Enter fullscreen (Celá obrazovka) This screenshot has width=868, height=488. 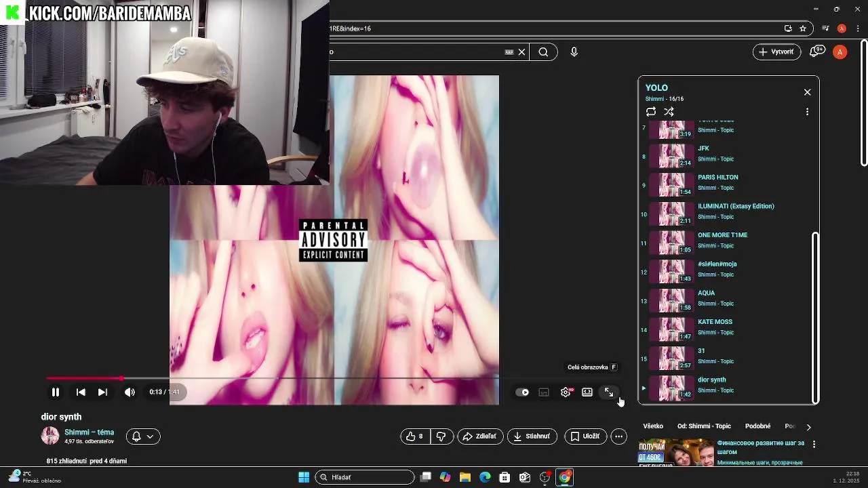609,392
